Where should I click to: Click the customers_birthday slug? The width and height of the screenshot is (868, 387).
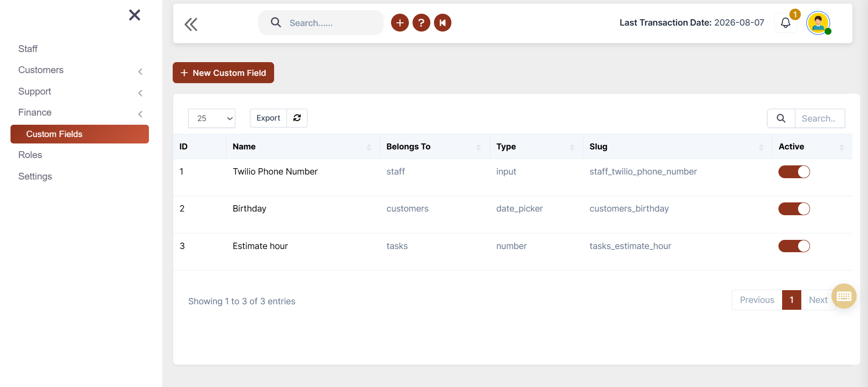click(629, 209)
